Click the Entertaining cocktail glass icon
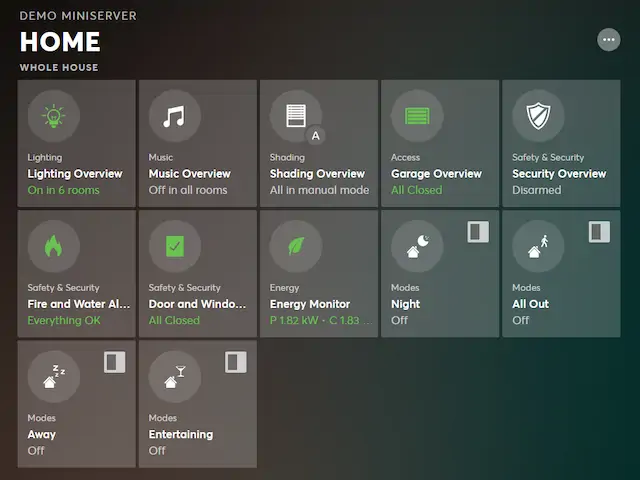The height and width of the screenshot is (480, 640). click(x=174, y=376)
